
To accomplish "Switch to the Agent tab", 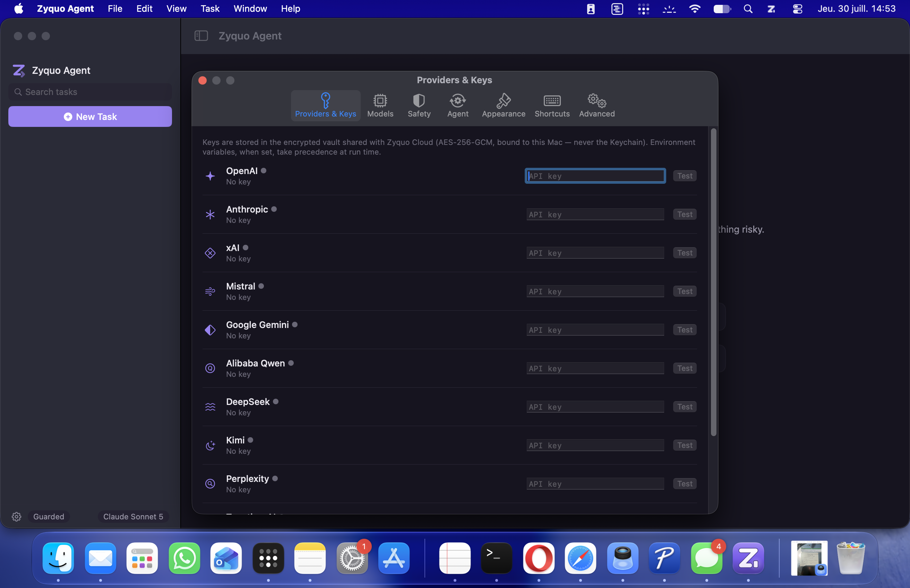I will tap(457, 105).
